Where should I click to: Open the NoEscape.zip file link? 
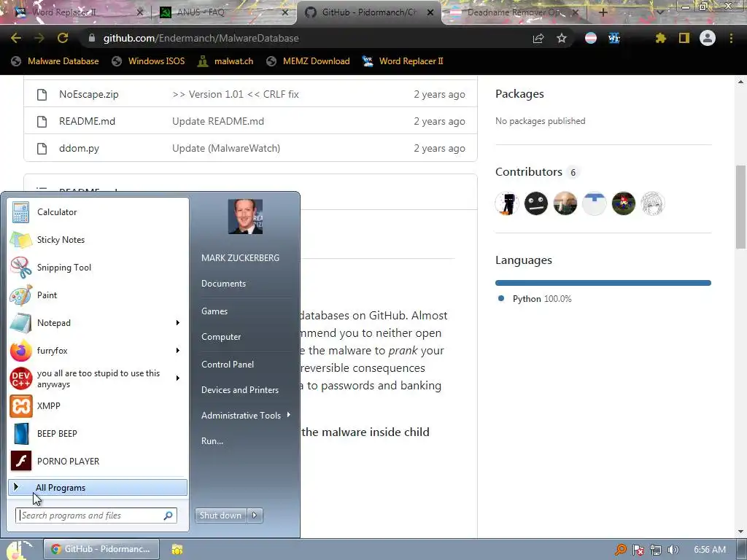pos(88,94)
